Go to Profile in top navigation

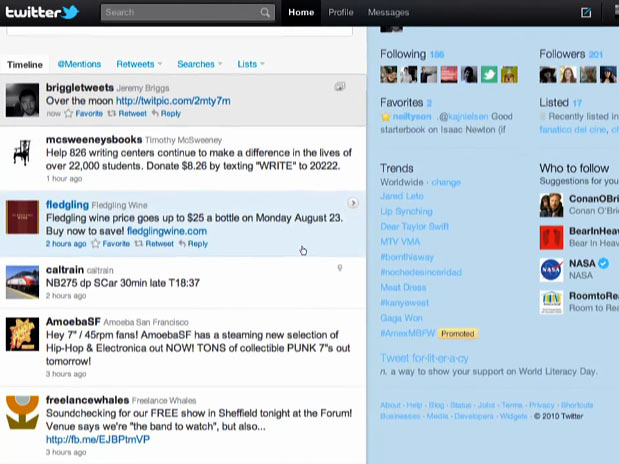point(341,12)
